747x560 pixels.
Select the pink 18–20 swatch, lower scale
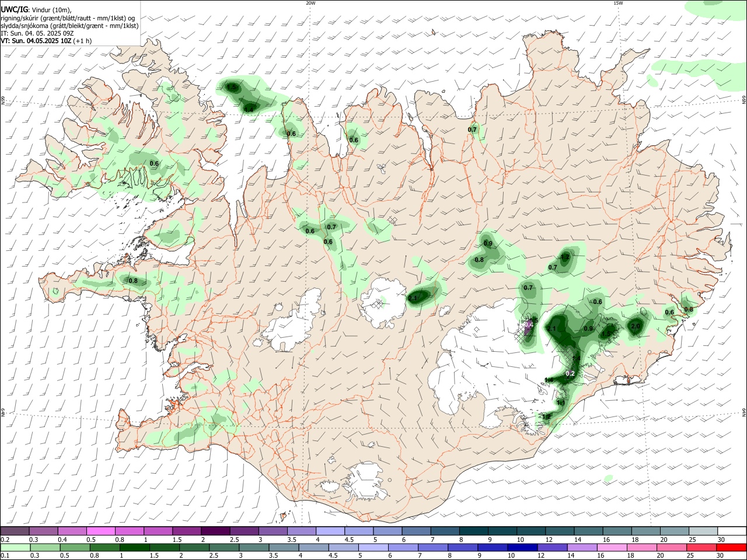pyautogui.click(x=641, y=548)
